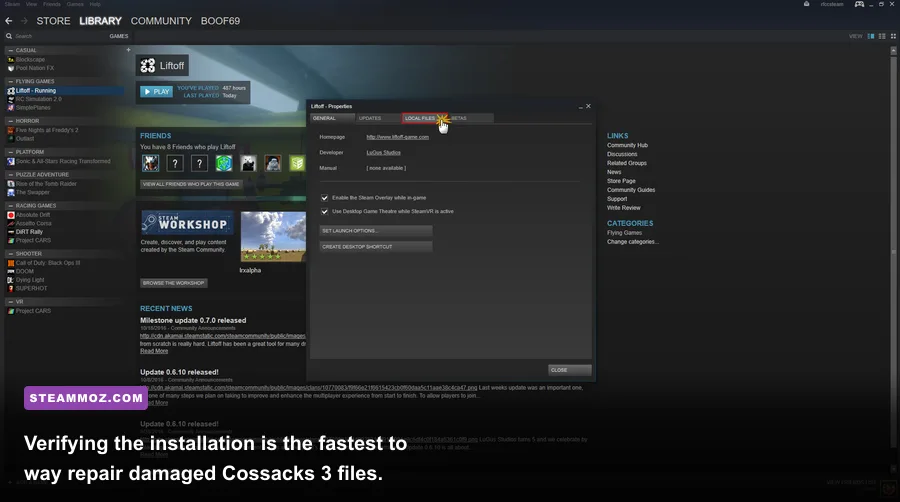
Task: Collapse the HORROR category
Action: (x=10, y=121)
